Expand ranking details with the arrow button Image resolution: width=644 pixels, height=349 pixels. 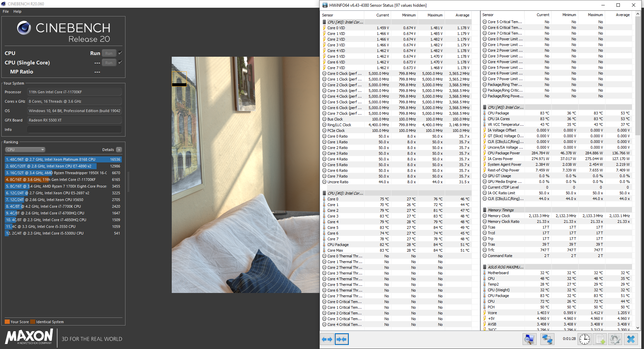click(119, 150)
